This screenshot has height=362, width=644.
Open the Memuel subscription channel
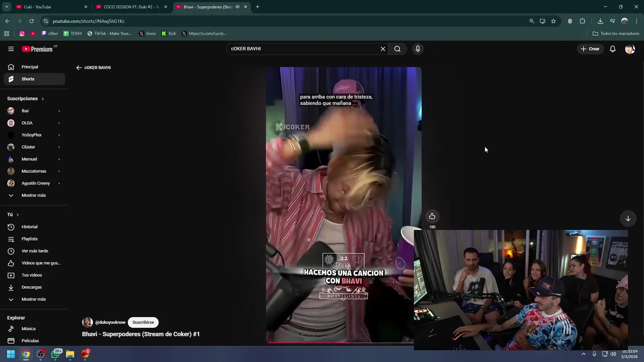[34, 159]
